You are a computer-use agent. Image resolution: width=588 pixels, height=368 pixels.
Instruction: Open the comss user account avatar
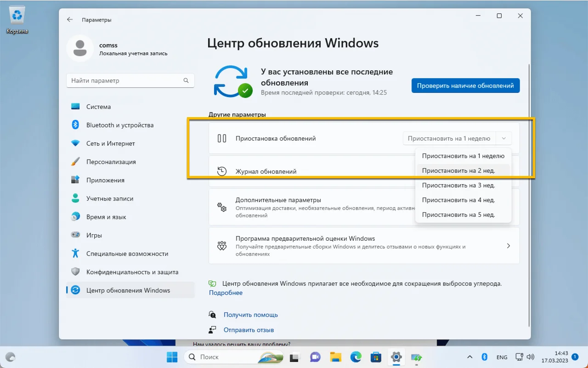pyautogui.click(x=80, y=48)
